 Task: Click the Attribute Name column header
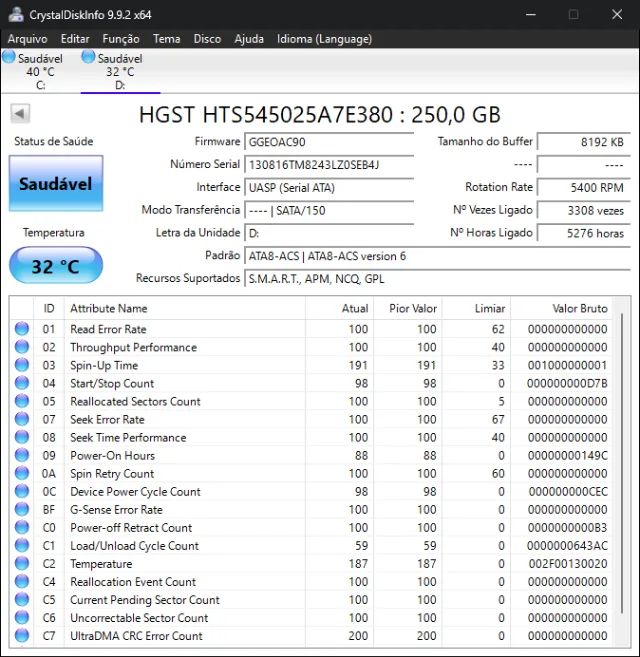(x=184, y=308)
